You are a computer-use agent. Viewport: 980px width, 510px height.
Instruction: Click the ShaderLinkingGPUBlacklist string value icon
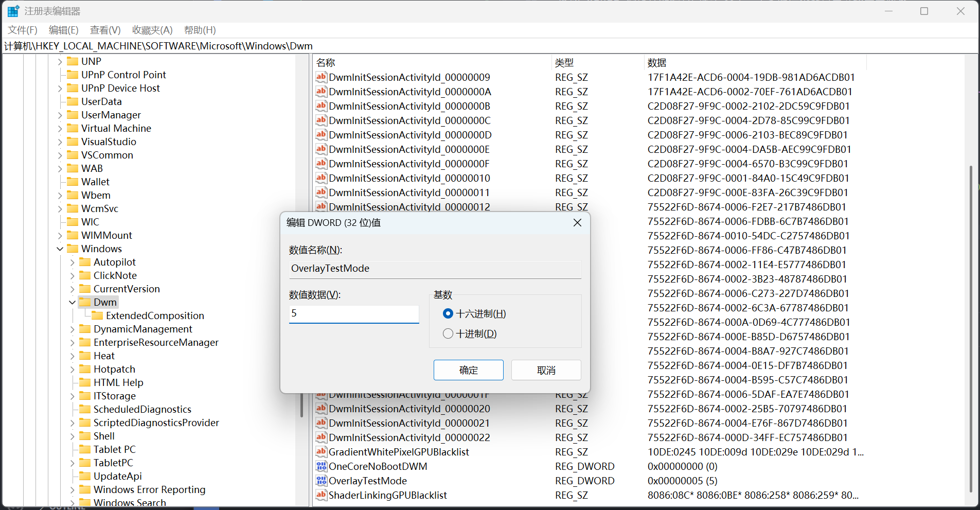(321, 495)
